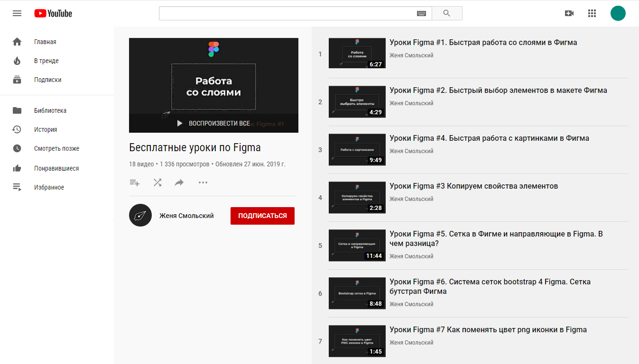Viewport: 639px width, 364px height.
Task: Click the Понравившиеся thumbs-up icon
Action: coord(17,168)
